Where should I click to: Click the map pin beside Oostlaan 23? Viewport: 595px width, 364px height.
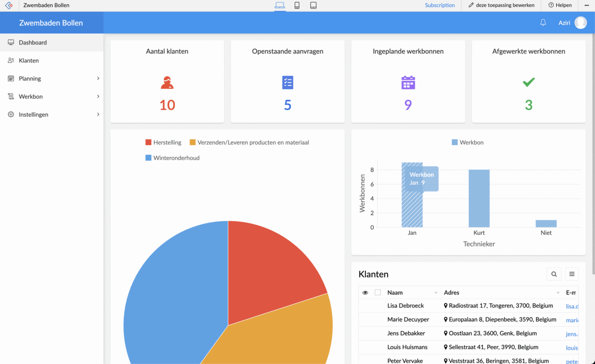point(446,334)
